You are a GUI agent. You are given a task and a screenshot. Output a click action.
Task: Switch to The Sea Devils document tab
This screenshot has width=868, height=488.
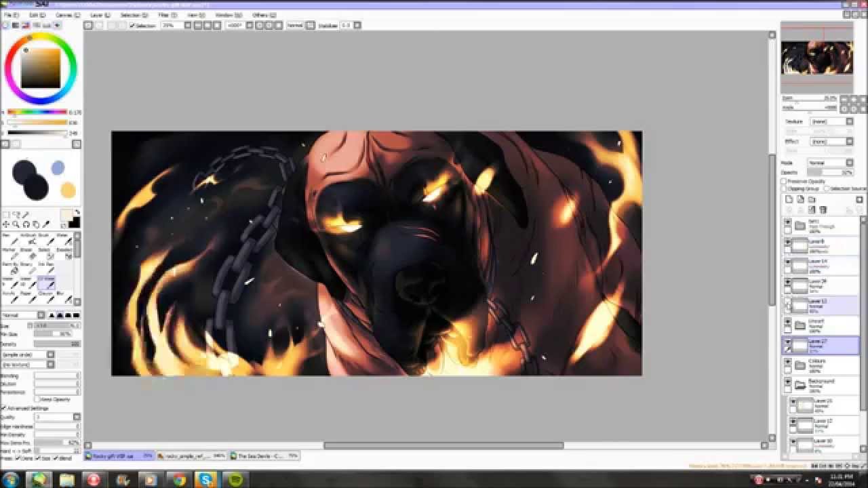pos(264,456)
